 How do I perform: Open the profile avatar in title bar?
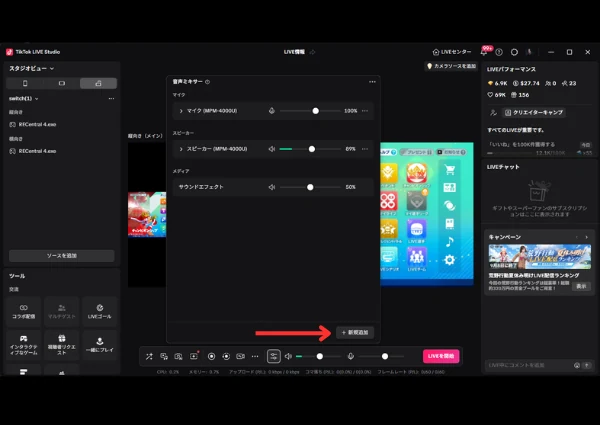(529, 52)
